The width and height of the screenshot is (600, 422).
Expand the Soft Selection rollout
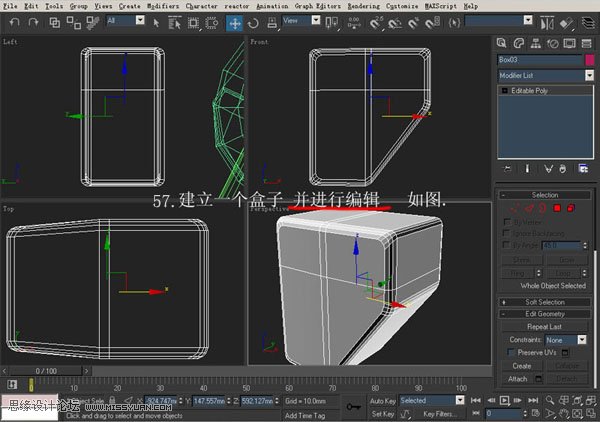545,302
